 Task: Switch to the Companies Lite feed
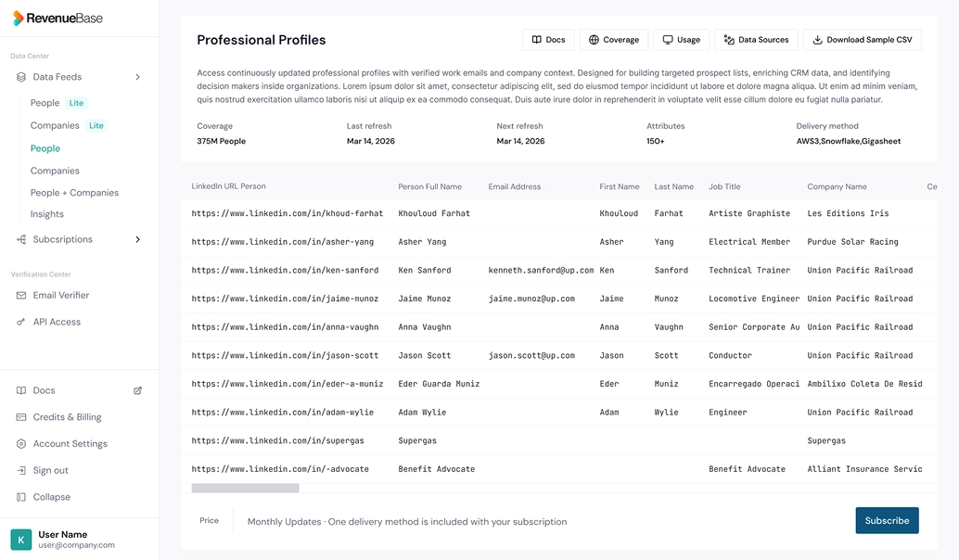click(x=58, y=126)
